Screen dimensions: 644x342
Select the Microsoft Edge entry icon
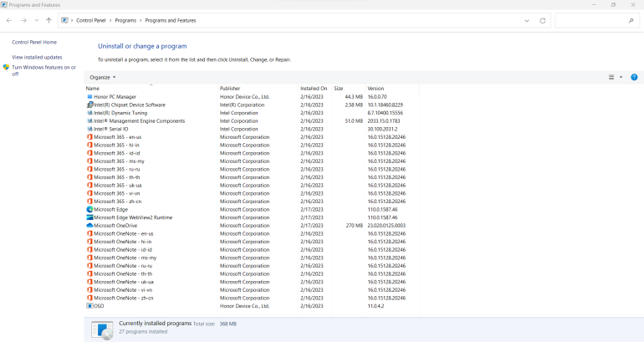point(89,209)
